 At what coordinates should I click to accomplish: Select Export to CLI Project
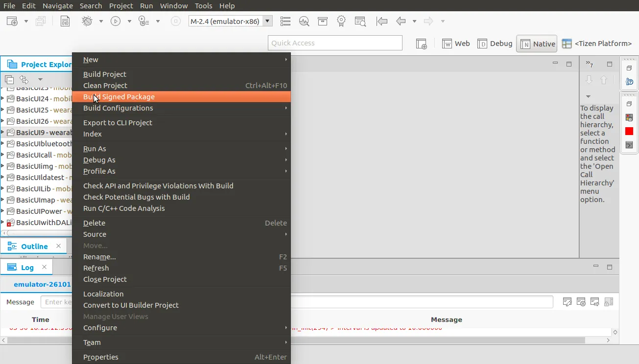click(181, 123)
